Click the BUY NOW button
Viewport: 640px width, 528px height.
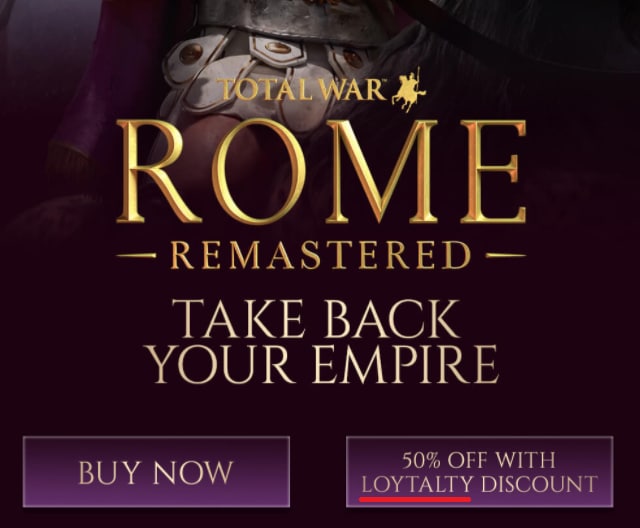point(156,472)
